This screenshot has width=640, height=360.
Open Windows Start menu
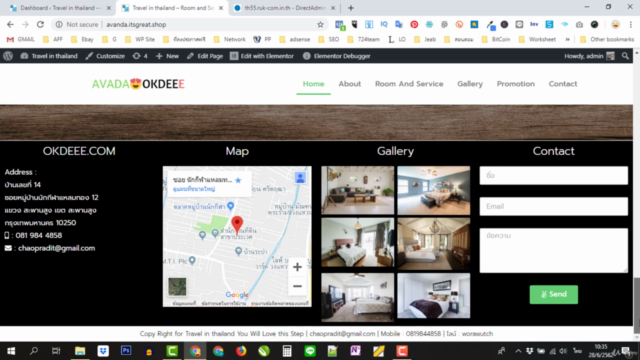click(x=11, y=351)
